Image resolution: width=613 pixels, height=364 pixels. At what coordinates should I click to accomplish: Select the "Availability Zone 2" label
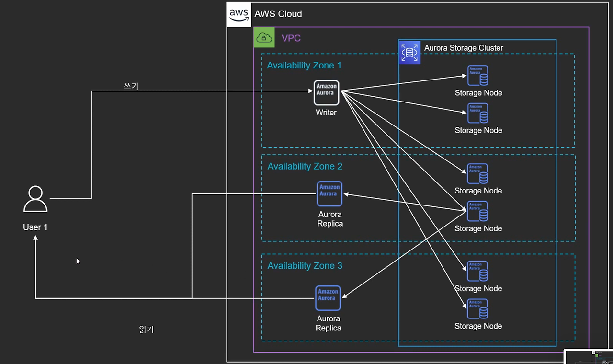(x=305, y=166)
